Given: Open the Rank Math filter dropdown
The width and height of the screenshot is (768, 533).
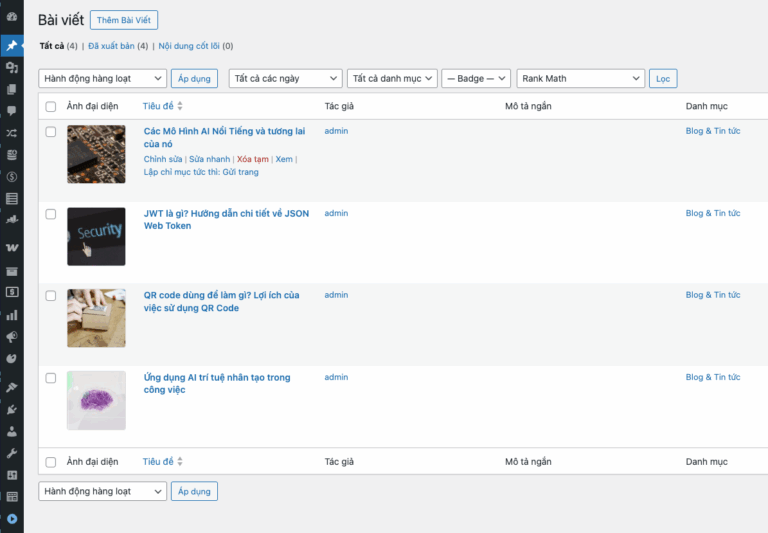Looking at the screenshot, I should tap(580, 78).
